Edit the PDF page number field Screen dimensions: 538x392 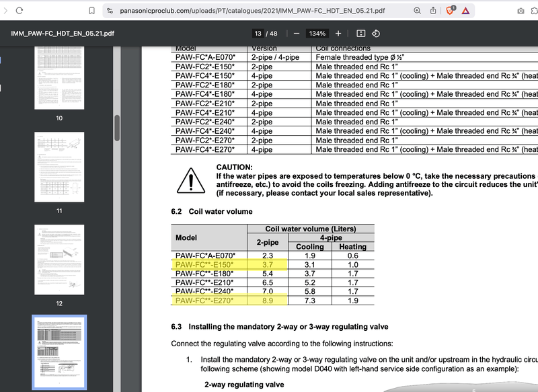pos(258,34)
